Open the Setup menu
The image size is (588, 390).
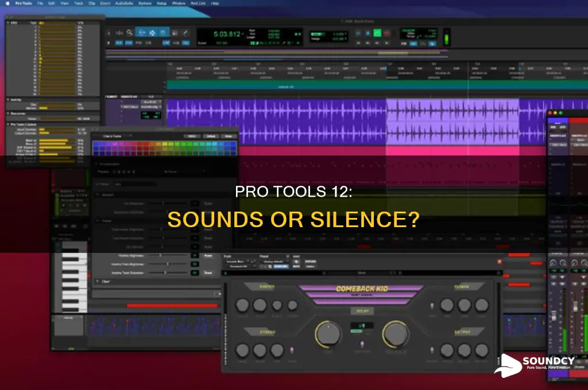(161, 3)
